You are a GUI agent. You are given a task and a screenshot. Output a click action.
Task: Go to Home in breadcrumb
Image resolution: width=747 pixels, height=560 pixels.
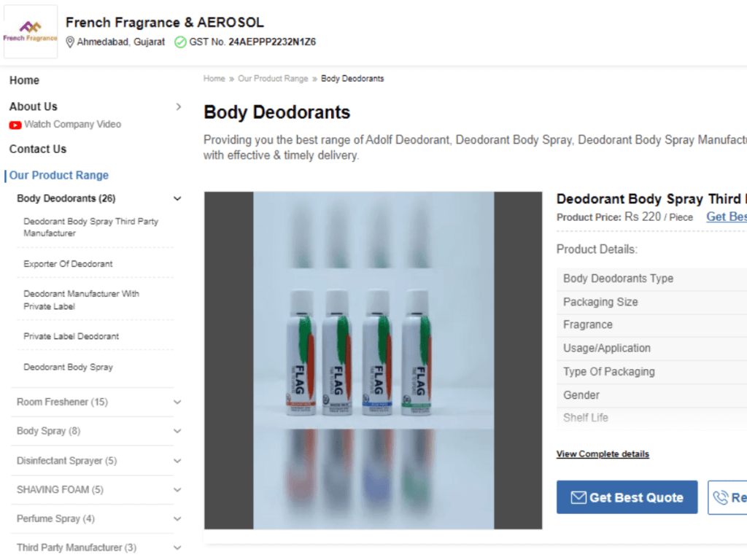214,79
